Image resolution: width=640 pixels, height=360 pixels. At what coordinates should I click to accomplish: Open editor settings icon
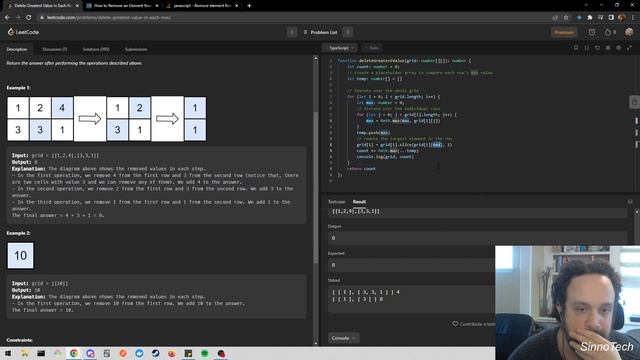click(618, 48)
